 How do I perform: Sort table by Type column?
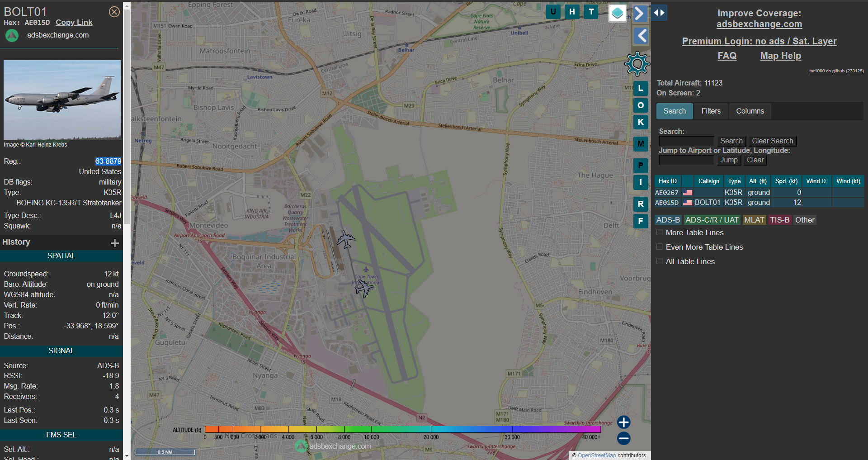734,181
